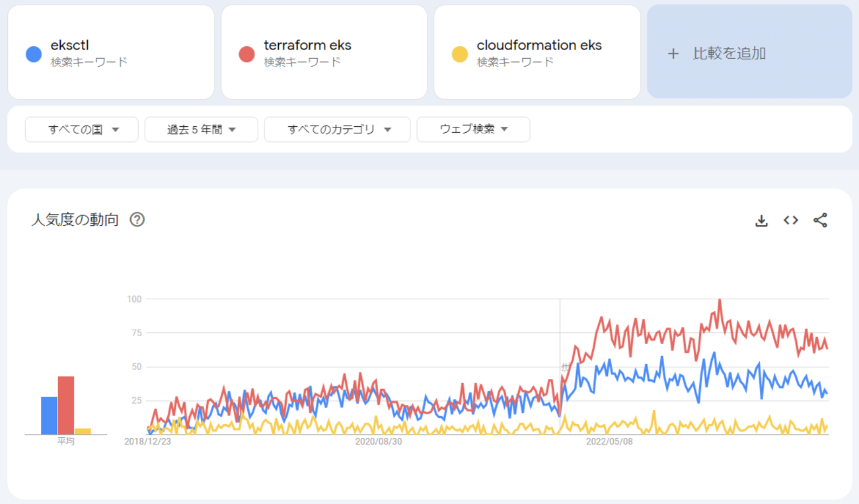
Task: Open the 過去 5 年間 time range dropdown
Action: tap(201, 129)
